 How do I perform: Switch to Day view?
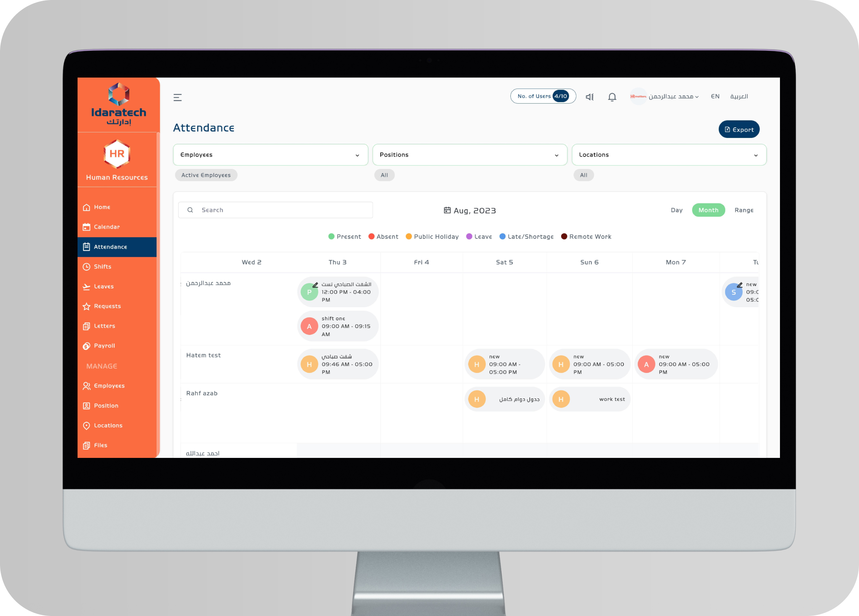tap(676, 210)
